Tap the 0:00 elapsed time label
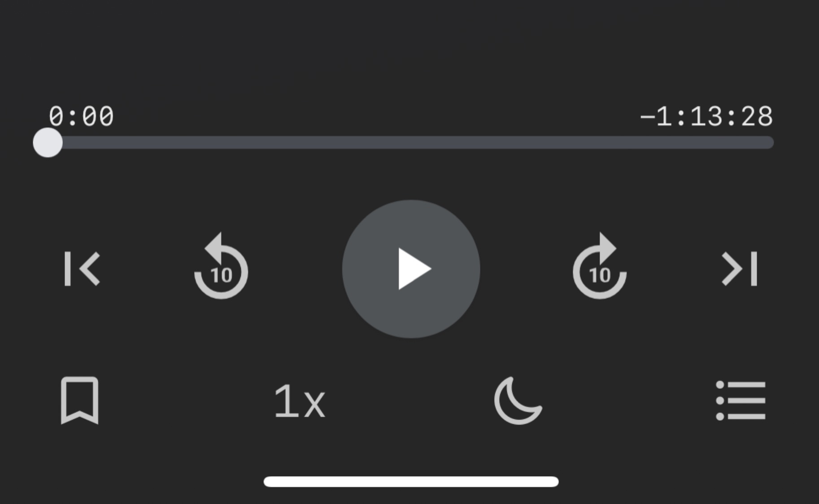The width and height of the screenshot is (819, 504). pyautogui.click(x=81, y=117)
